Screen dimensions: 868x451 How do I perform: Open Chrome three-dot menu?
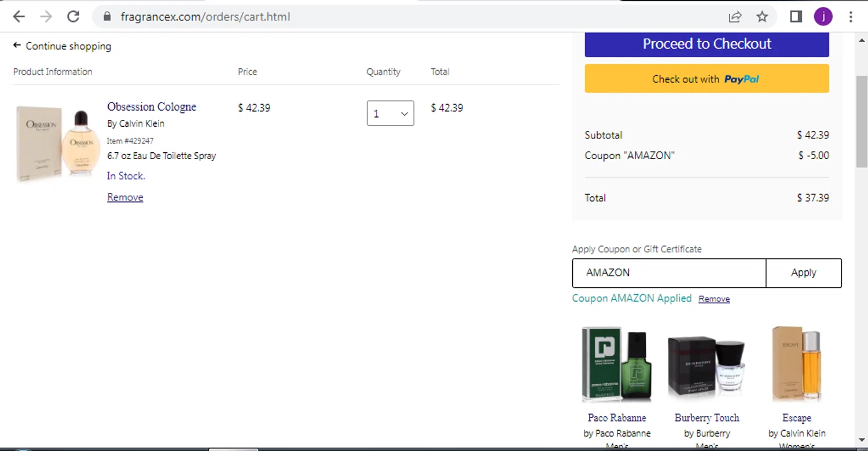click(x=851, y=17)
